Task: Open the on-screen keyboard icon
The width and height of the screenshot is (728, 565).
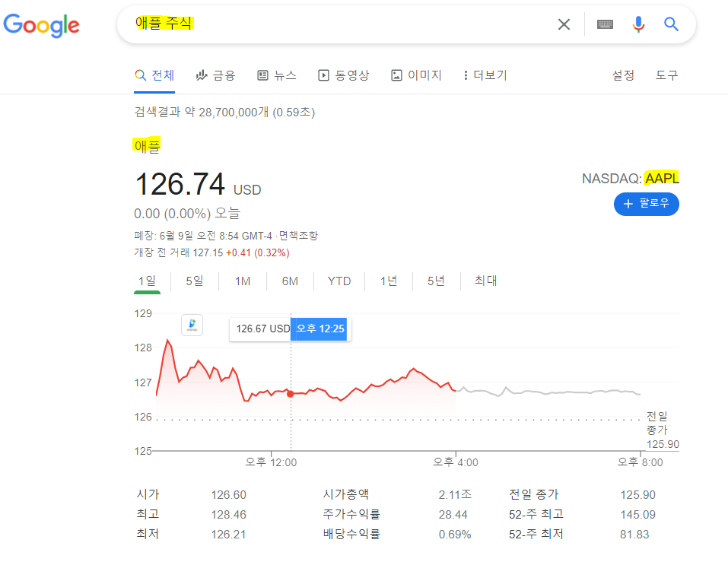Action: 605,24
